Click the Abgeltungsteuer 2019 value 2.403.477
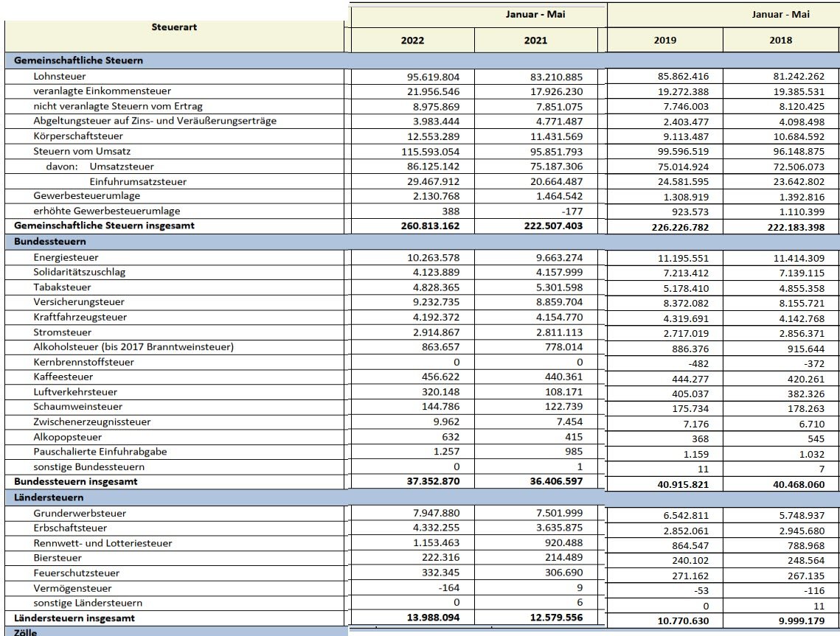 pyautogui.click(x=686, y=122)
